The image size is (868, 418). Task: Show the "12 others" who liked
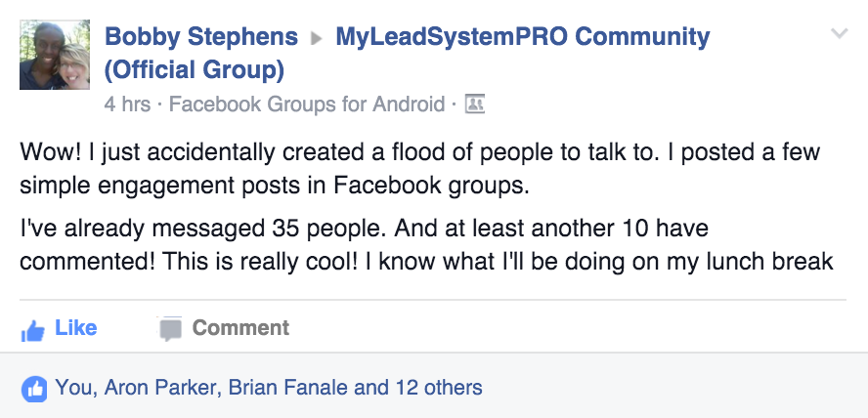click(439, 387)
